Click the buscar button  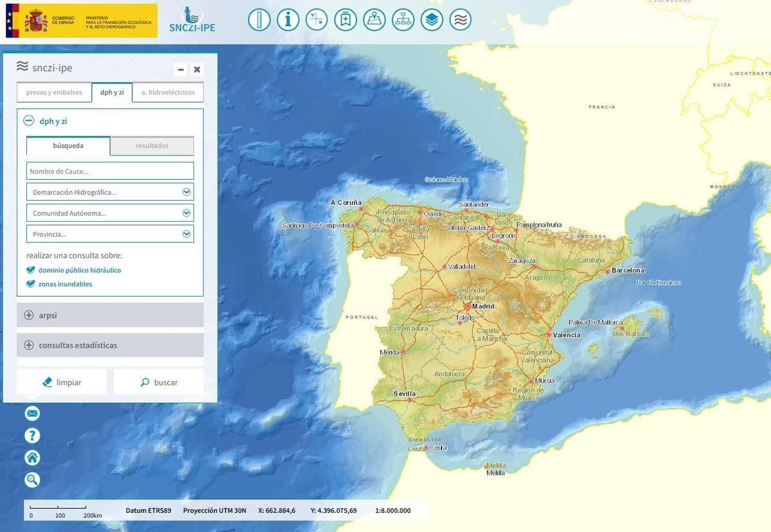(x=159, y=382)
